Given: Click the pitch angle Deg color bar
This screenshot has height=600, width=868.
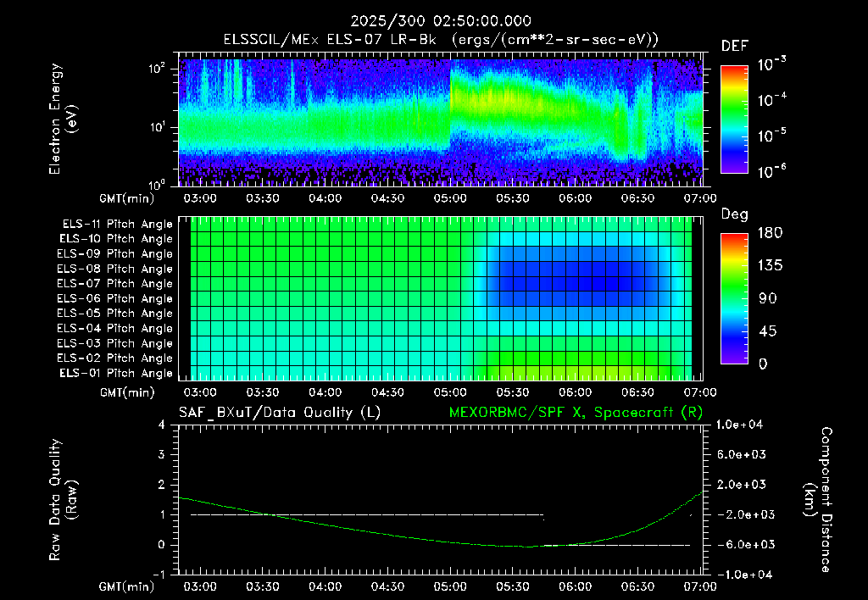Looking at the screenshot, I should (734, 298).
